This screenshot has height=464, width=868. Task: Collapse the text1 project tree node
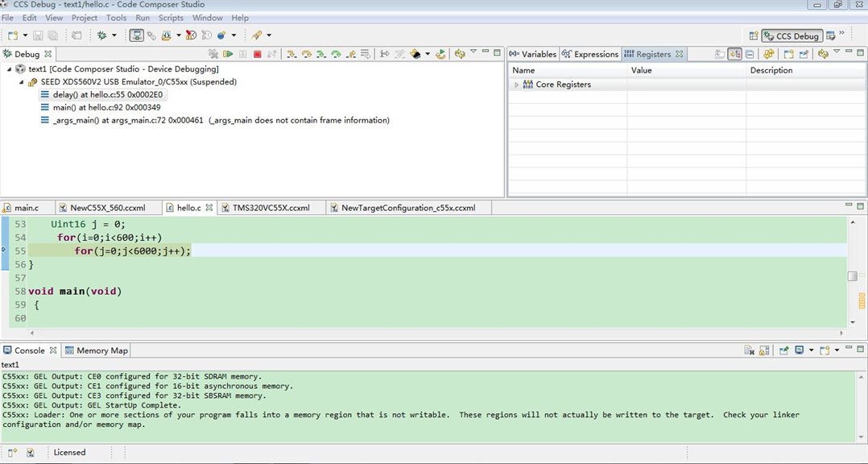coord(9,69)
